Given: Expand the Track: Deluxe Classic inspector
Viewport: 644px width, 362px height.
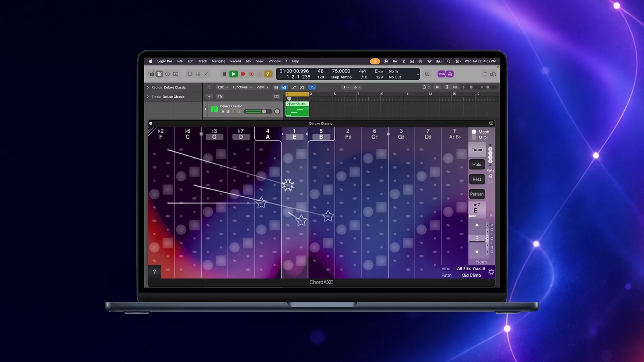Looking at the screenshot, I should [148, 97].
